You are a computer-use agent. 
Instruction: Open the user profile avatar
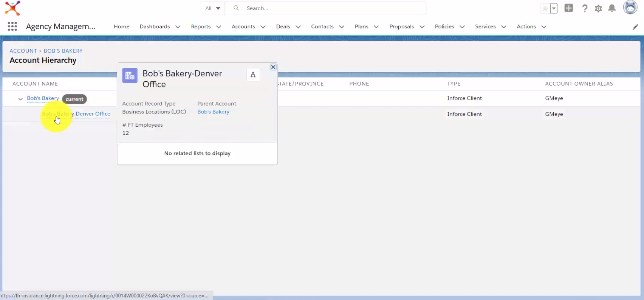[x=630, y=8]
